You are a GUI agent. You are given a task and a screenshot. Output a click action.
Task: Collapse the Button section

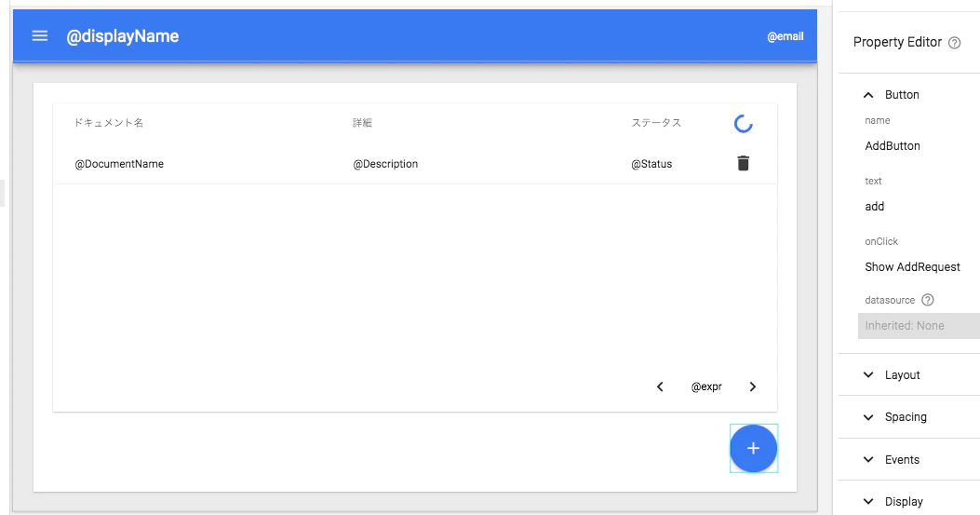pos(868,95)
